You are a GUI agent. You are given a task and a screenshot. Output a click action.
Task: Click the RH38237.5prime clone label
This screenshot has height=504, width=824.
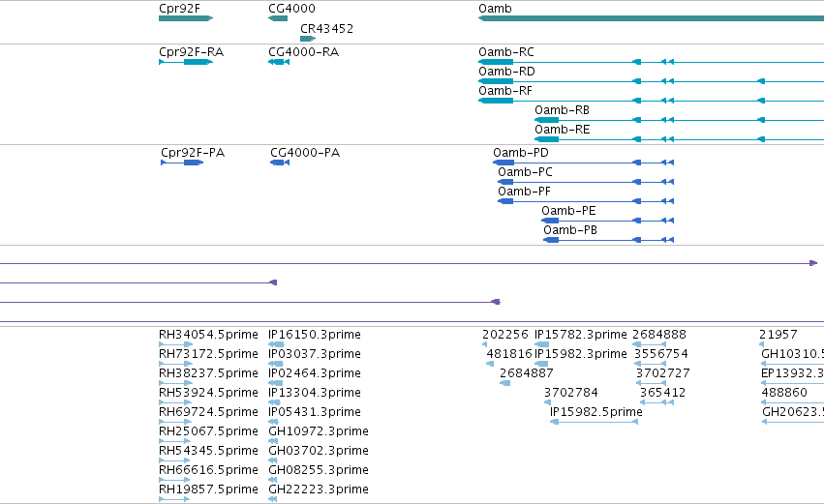208,373
